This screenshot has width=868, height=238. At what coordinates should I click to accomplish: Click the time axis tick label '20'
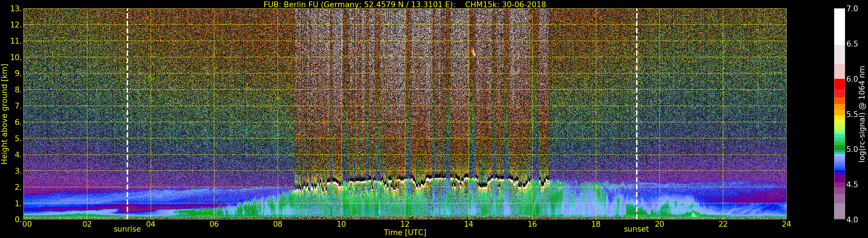[x=659, y=224]
